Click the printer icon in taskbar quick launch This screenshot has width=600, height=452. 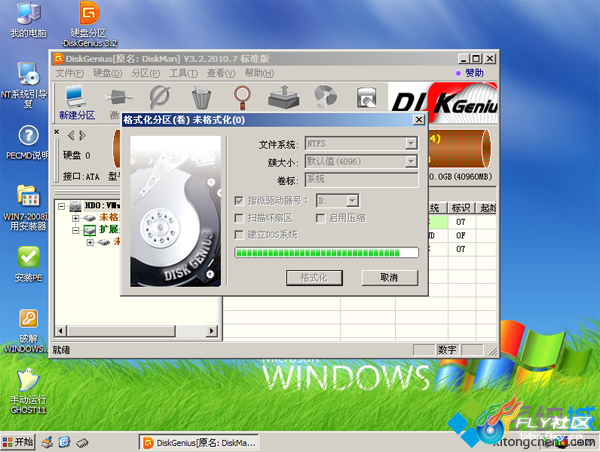[x=47, y=442]
